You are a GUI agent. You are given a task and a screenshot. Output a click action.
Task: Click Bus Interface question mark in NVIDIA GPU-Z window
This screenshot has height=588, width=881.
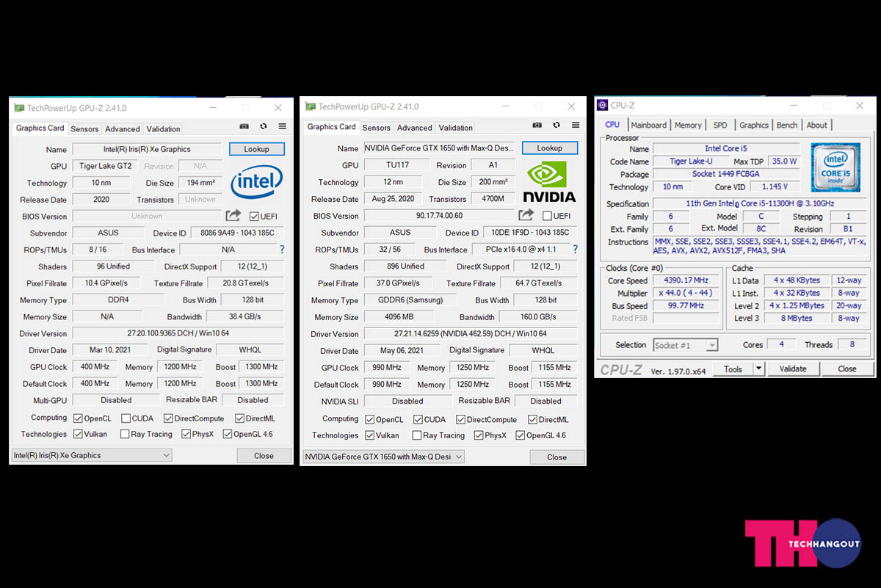coord(575,249)
